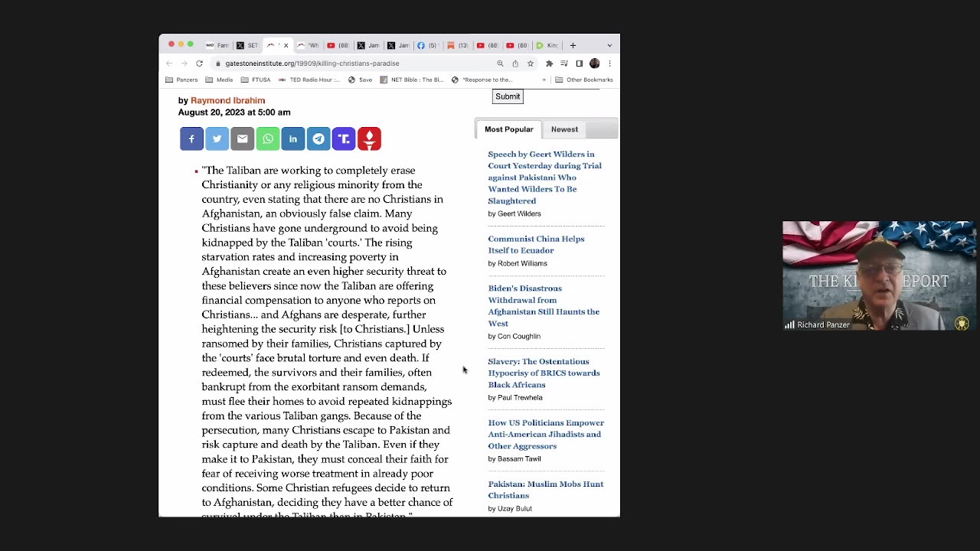Image resolution: width=980 pixels, height=551 pixels.
Task: Click browser back arrow
Action: coord(169,64)
